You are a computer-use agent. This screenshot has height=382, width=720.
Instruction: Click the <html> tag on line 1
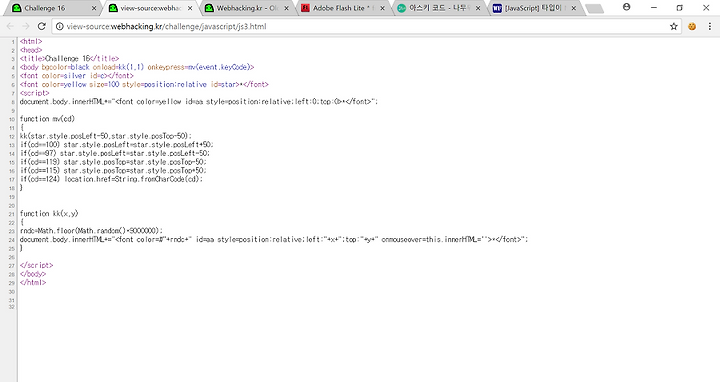pyautogui.click(x=31, y=42)
